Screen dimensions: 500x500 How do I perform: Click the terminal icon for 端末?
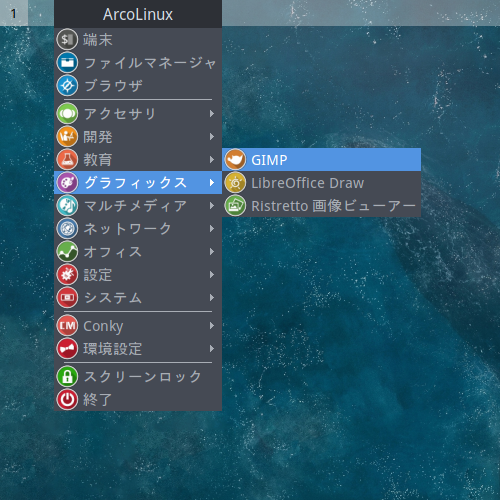(x=67, y=40)
